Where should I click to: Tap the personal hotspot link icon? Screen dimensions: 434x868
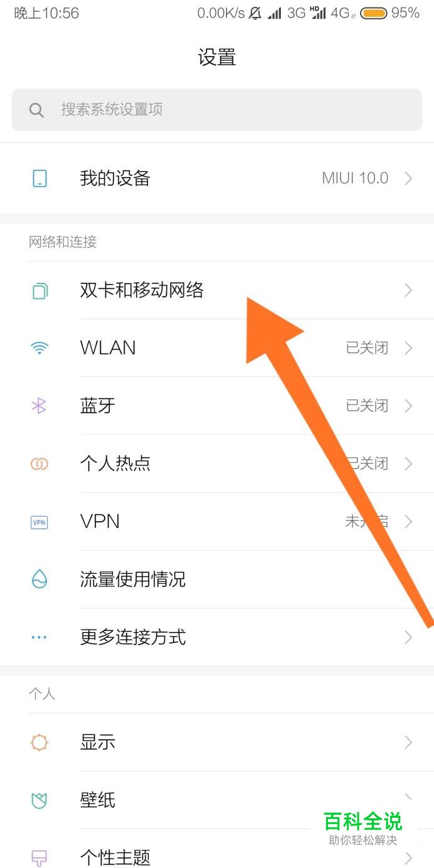(x=40, y=463)
